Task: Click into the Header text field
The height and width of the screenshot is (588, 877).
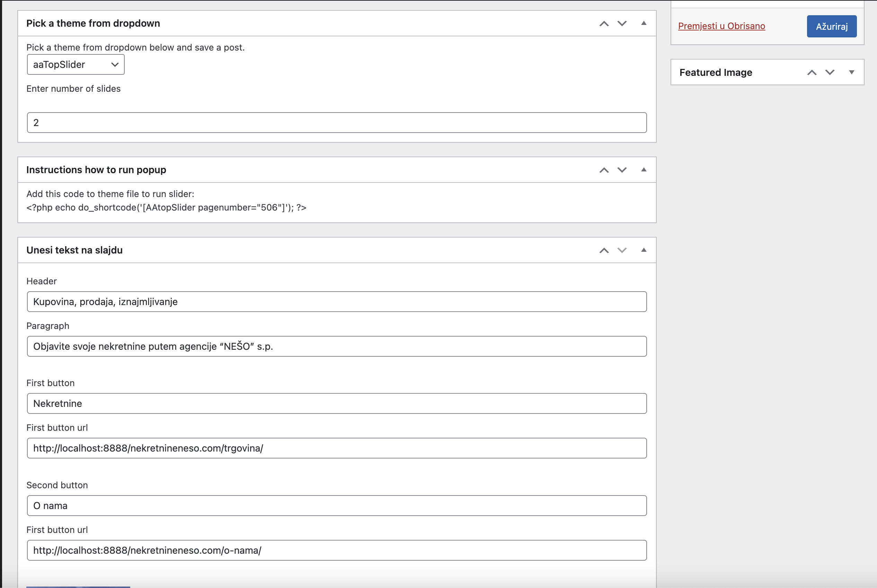Action: (x=336, y=302)
